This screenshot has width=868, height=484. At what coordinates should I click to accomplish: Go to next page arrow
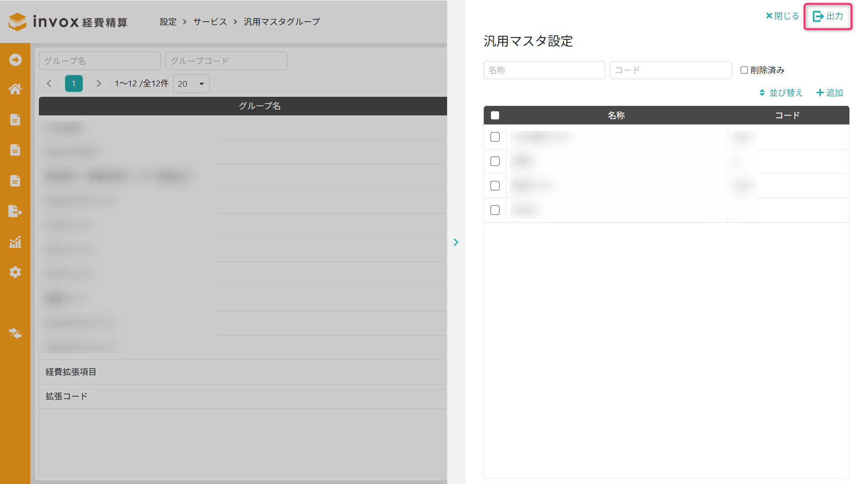(99, 84)
